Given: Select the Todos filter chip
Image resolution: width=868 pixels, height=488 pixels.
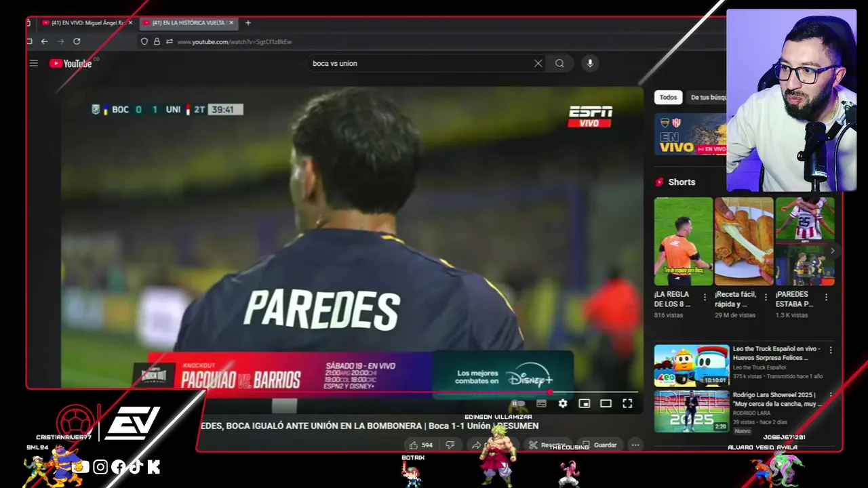Looking at the screenshot, I should 668,97.
